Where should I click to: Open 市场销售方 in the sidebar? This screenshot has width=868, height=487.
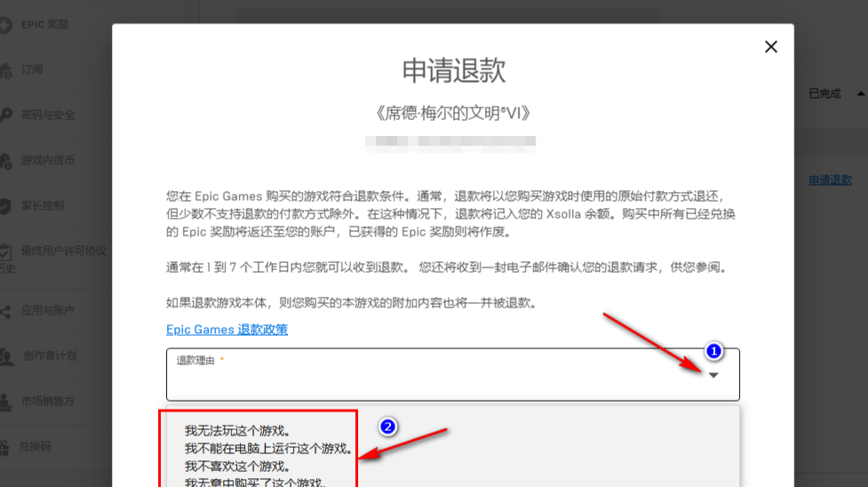point(48,401)
